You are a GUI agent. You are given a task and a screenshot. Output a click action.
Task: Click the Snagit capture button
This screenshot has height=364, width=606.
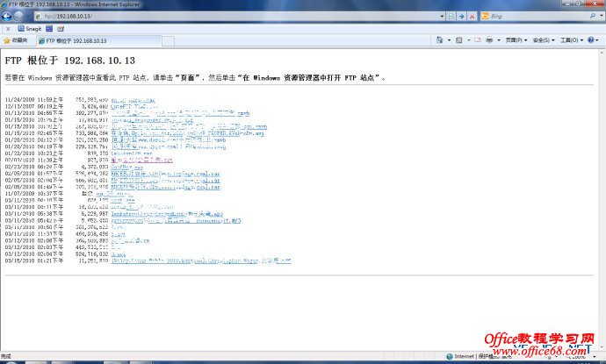[x=29, y=29]
